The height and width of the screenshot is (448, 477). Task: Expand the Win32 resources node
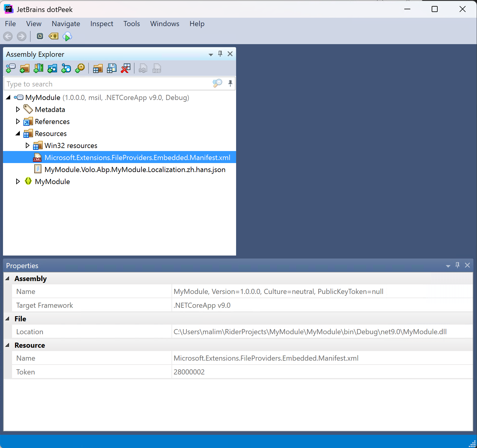(x=27, y=145)
